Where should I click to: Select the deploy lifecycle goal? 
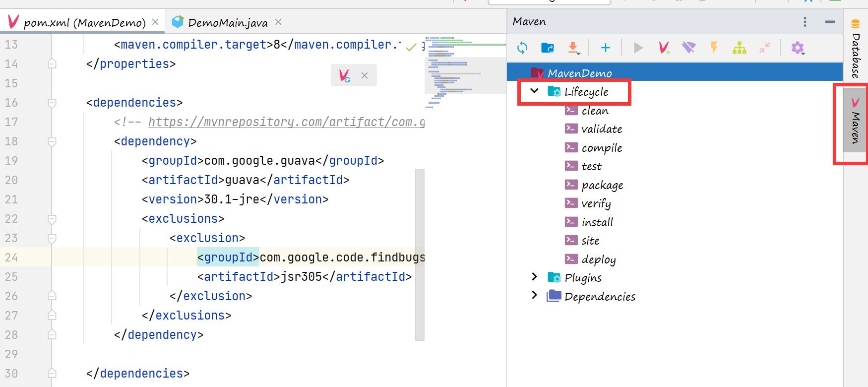pos(598,259)
